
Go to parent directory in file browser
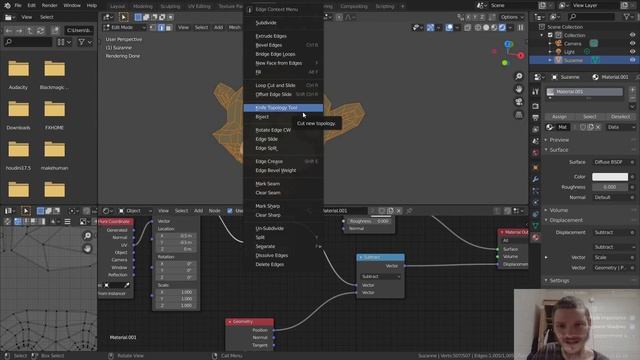click(x=30, y=31)
